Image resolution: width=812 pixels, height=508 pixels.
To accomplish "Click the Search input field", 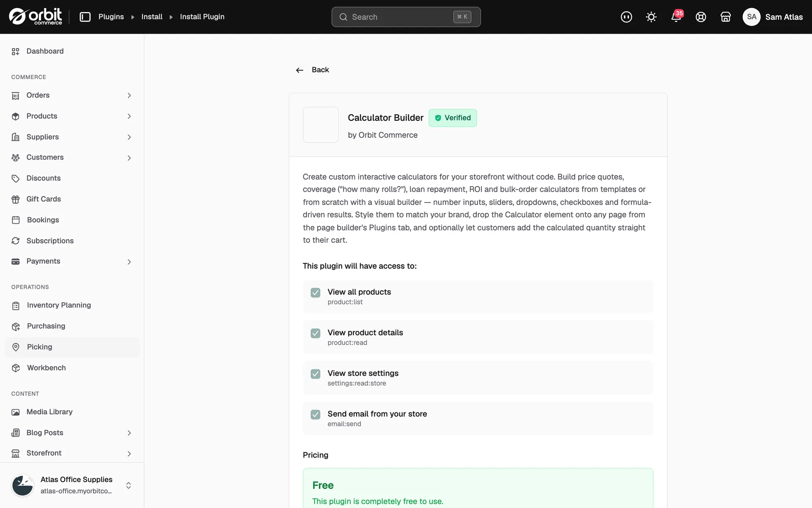I will [x=406, y=17].
